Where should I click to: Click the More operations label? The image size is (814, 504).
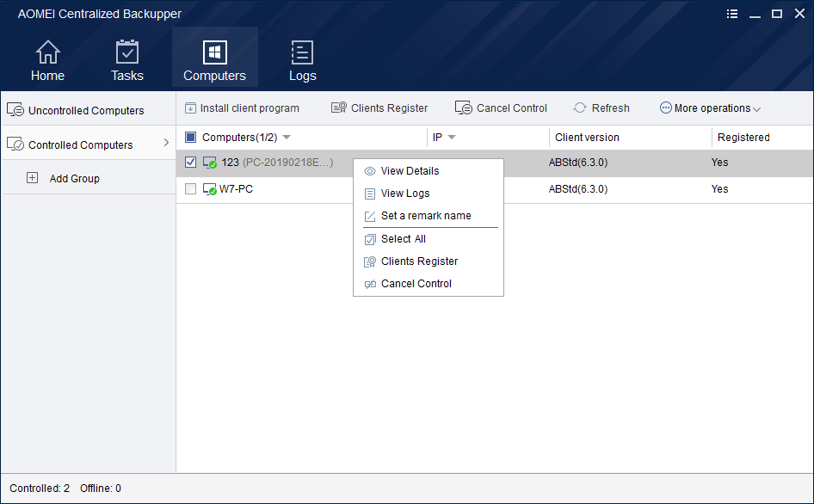(712, 108)
